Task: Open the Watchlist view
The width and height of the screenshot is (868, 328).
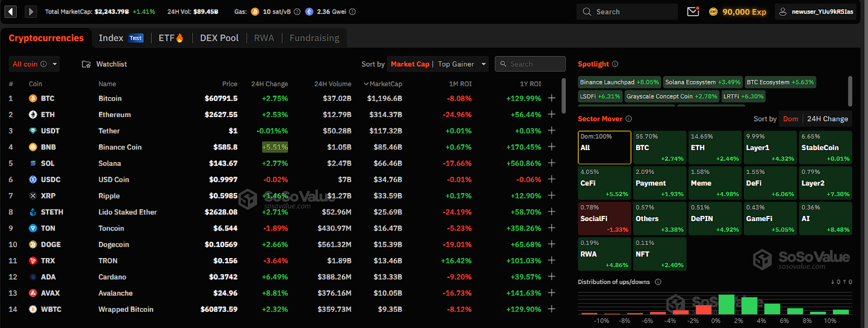Action: [x=105, y=64]
